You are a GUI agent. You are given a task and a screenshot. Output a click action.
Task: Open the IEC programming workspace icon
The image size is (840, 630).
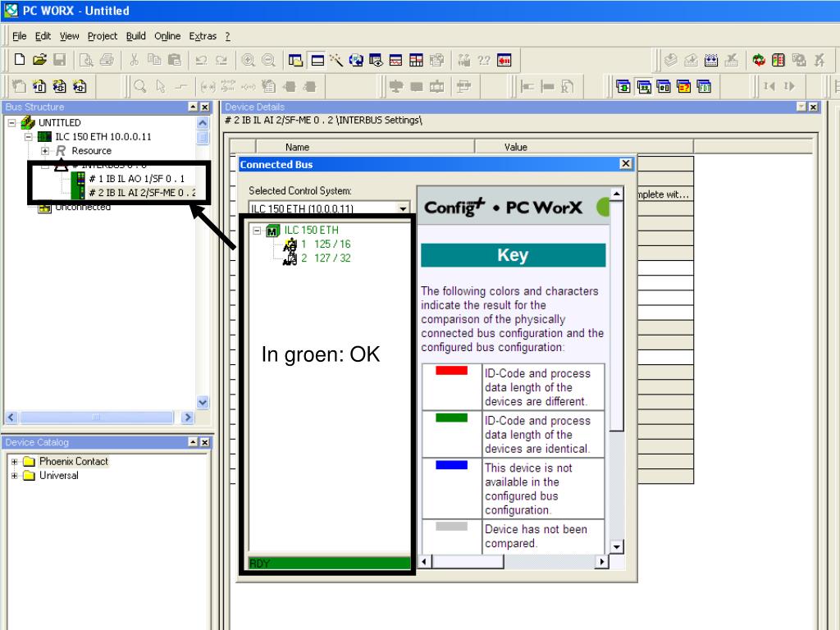623,85
